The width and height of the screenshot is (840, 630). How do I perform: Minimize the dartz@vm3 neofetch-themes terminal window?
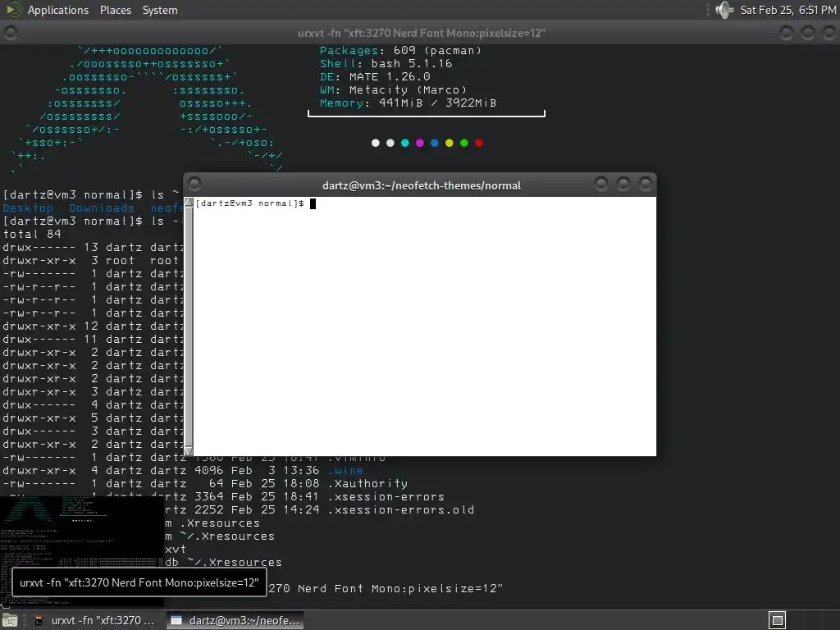tap(601, 185)
